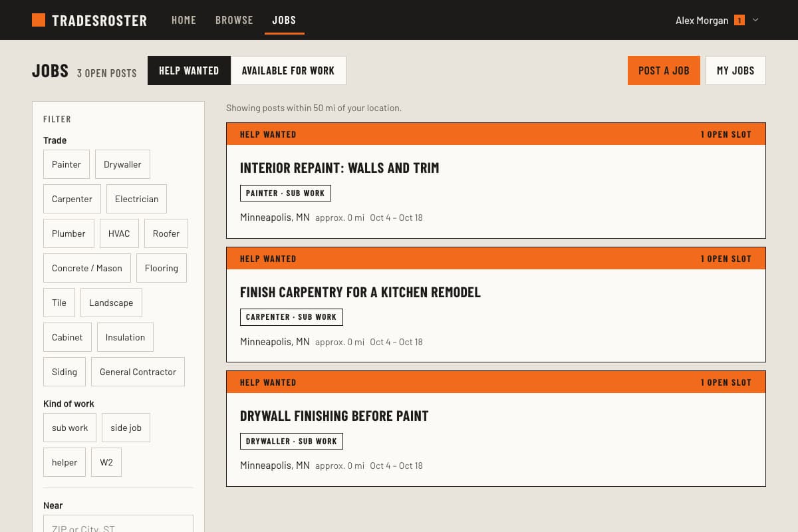Select the Insulation trade filter chip
Viewport: 798px width, 532px height.
pos(125,337)
